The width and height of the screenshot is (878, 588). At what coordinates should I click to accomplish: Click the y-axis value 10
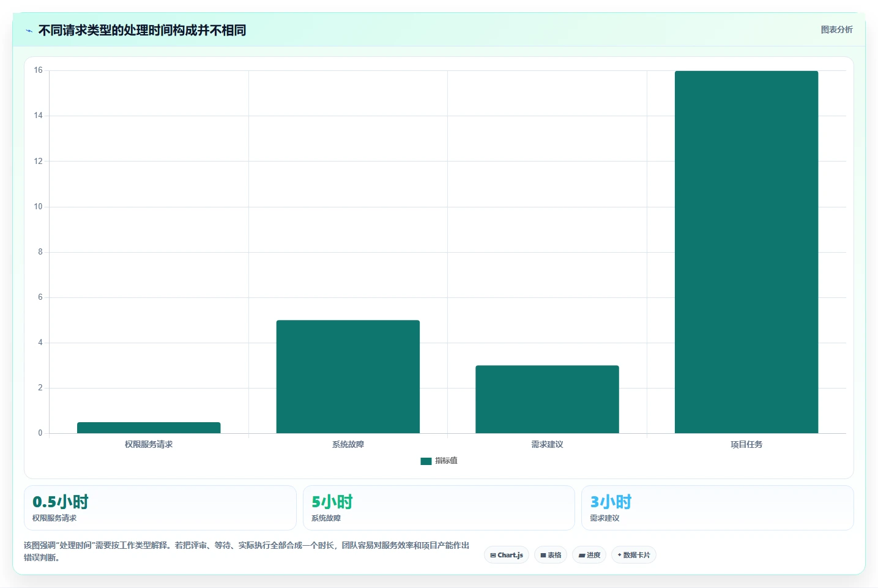[38, 207]
